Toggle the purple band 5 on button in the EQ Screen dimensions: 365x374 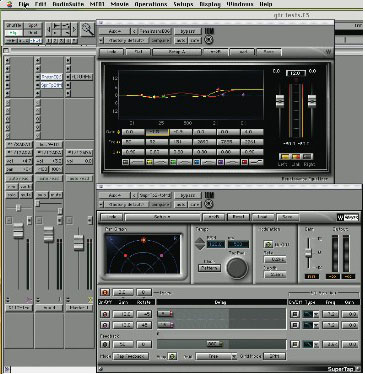220,162
